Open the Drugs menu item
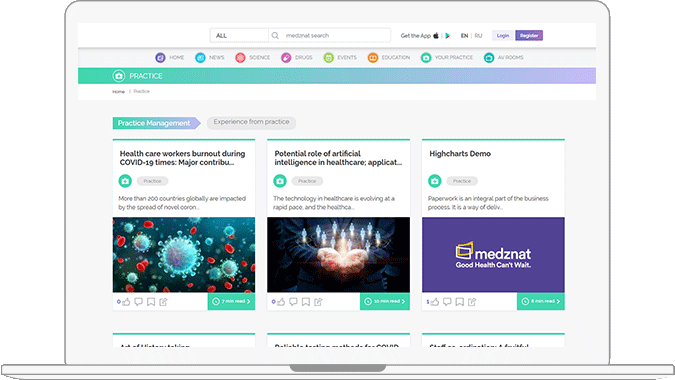Viewport: 675px width, 380px height. [x=303, y=57]
